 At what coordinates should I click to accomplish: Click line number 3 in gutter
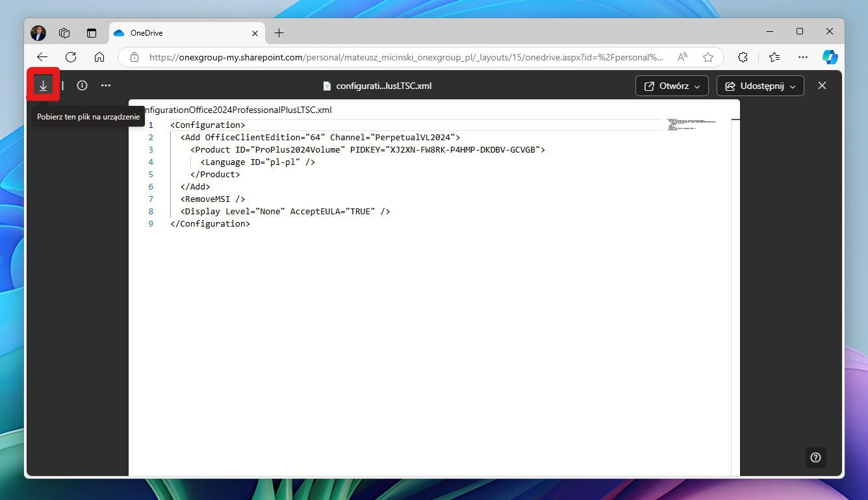tap(151, 149)
